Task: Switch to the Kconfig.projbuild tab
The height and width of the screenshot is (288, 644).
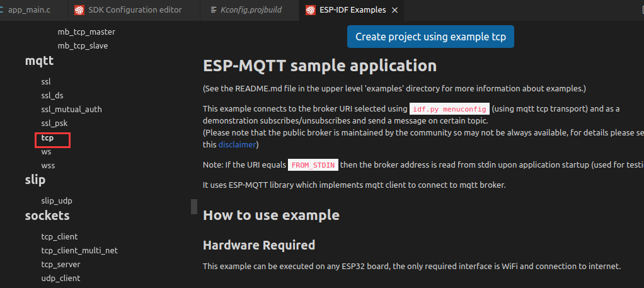Action: pyautogui.click(x=250, y=10)
